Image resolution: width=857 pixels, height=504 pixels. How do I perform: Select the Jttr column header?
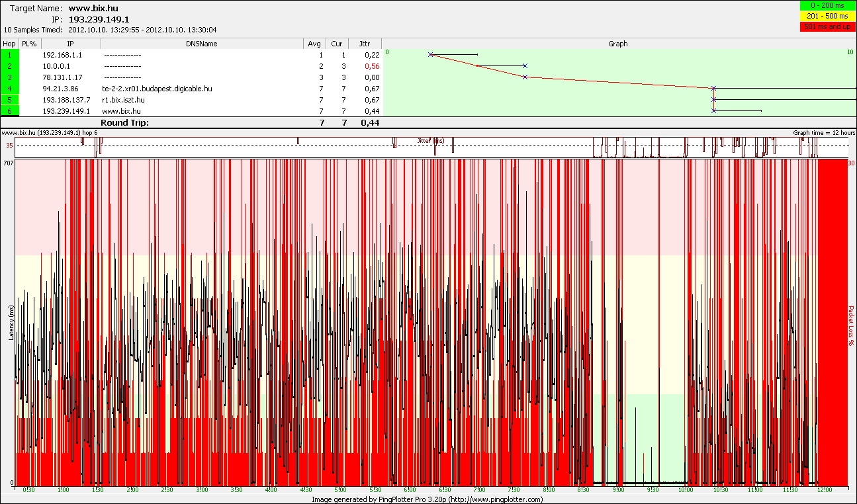pos(365,44)
